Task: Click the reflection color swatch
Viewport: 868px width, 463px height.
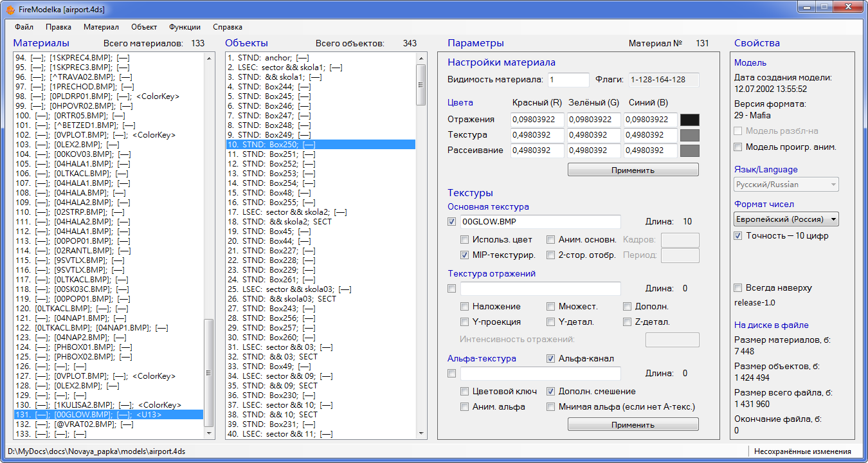Action: coord(689,120)
